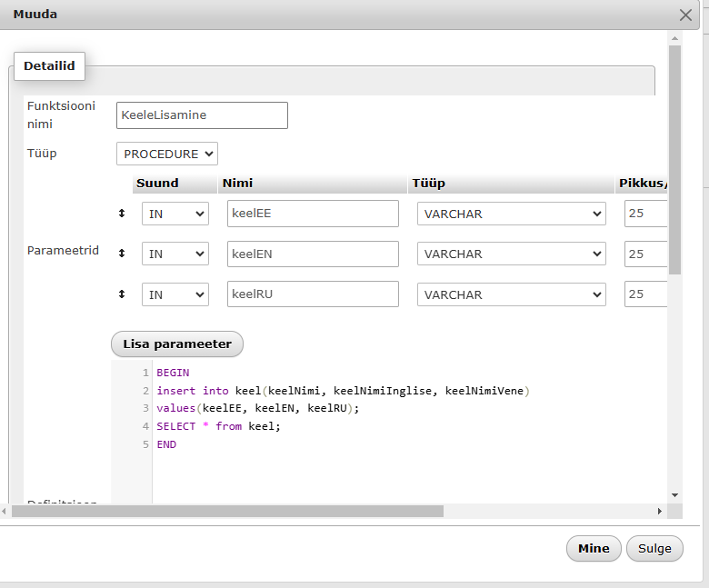This screenshot has width=709, height=588.
Task: Open the VARCHAR type dropdown for keelRU
Action: click(x=512, y=294)
